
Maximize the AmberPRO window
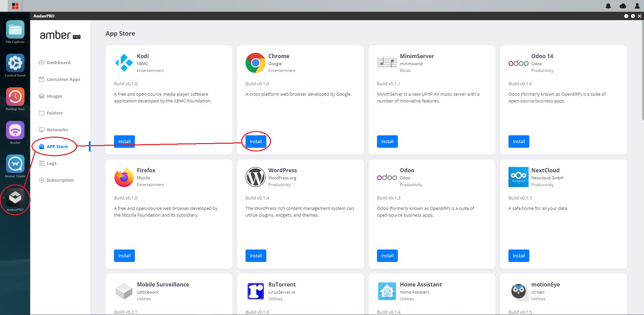click(633, 16)
